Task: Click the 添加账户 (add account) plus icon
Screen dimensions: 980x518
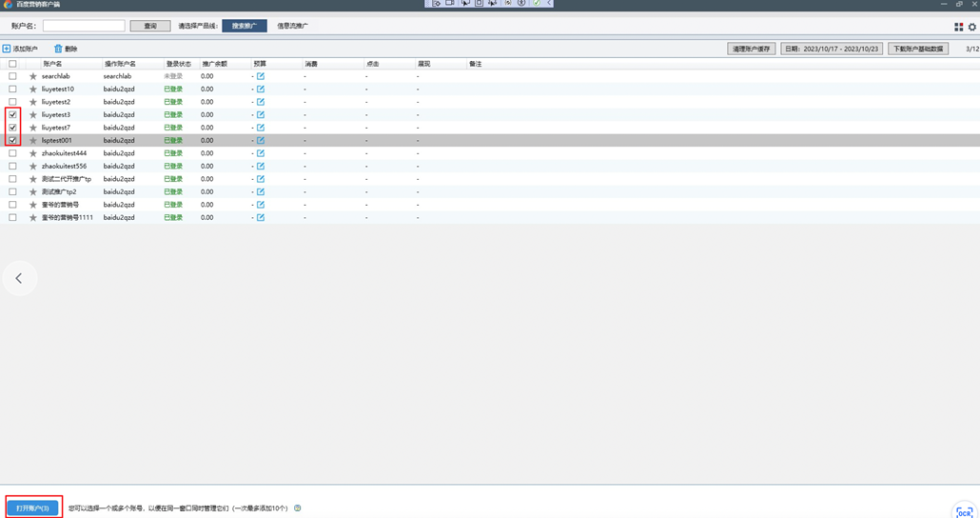Action: pyautogui.click(x=7, y=49)
